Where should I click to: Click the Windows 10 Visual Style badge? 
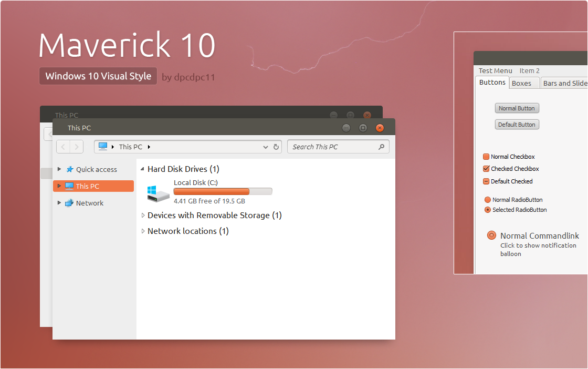(x=98, y=76)
